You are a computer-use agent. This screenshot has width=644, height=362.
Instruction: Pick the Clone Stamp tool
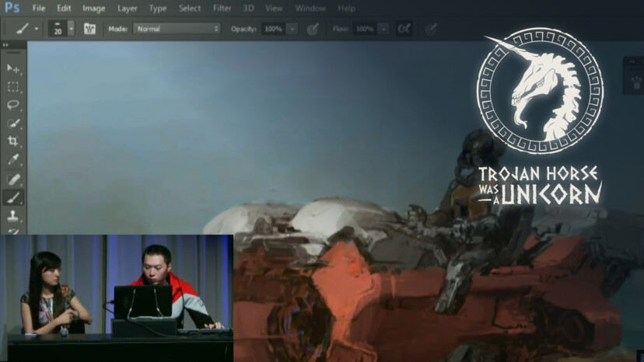coord(13,215)
